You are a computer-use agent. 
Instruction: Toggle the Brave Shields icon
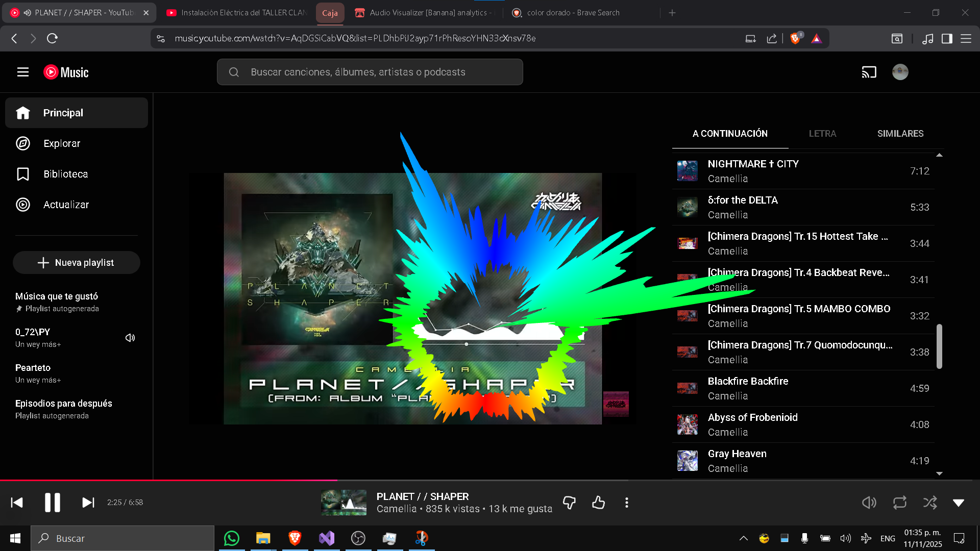[795, 38]
